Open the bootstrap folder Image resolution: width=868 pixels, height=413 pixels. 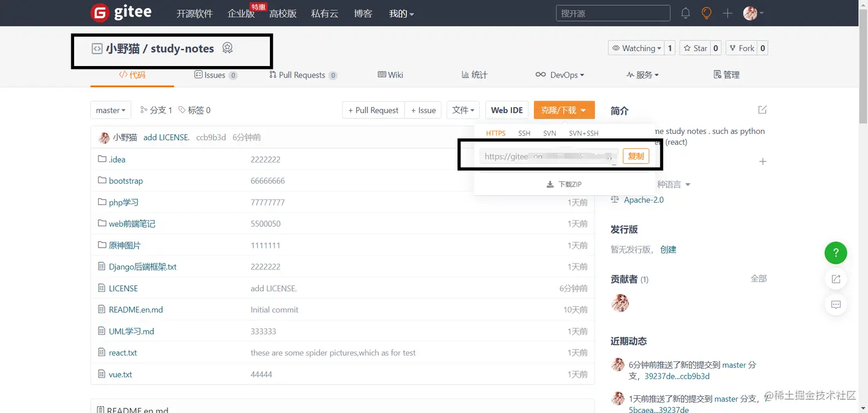(x=126, y=180)
